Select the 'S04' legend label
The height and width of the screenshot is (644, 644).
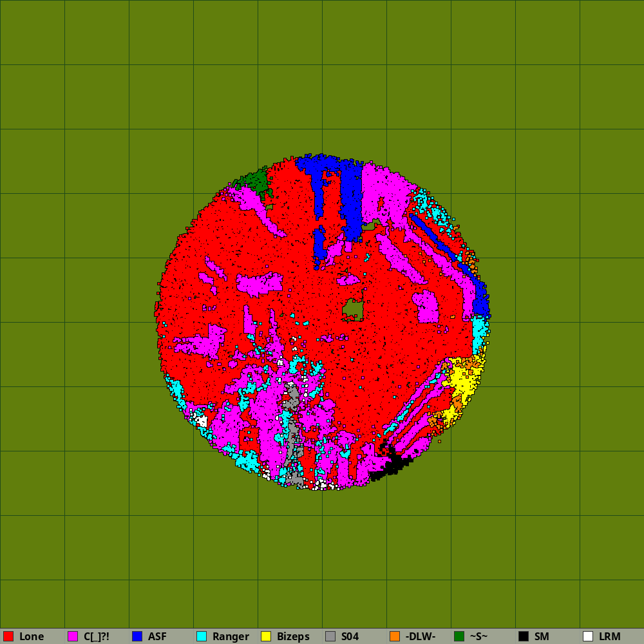coord(350,637)
